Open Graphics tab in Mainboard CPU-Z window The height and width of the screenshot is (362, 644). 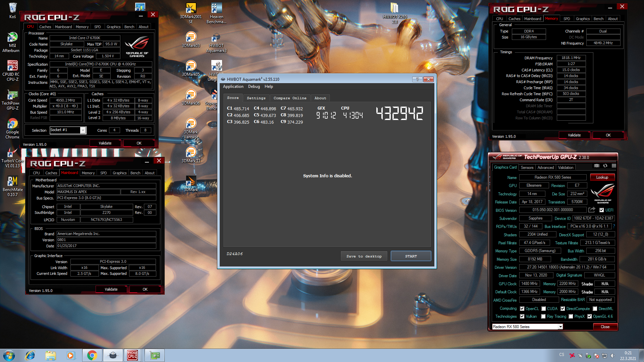pos(119,173)
